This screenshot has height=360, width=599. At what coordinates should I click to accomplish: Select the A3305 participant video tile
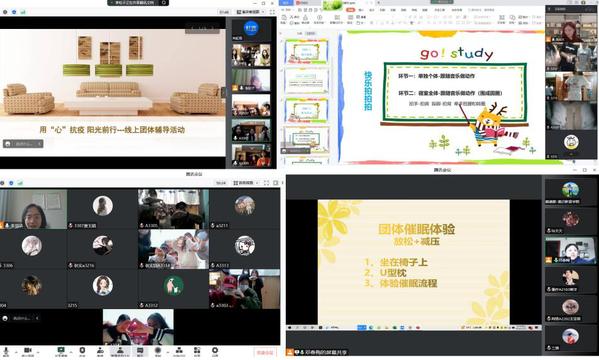pyautogui.click(x=174, y=209)
